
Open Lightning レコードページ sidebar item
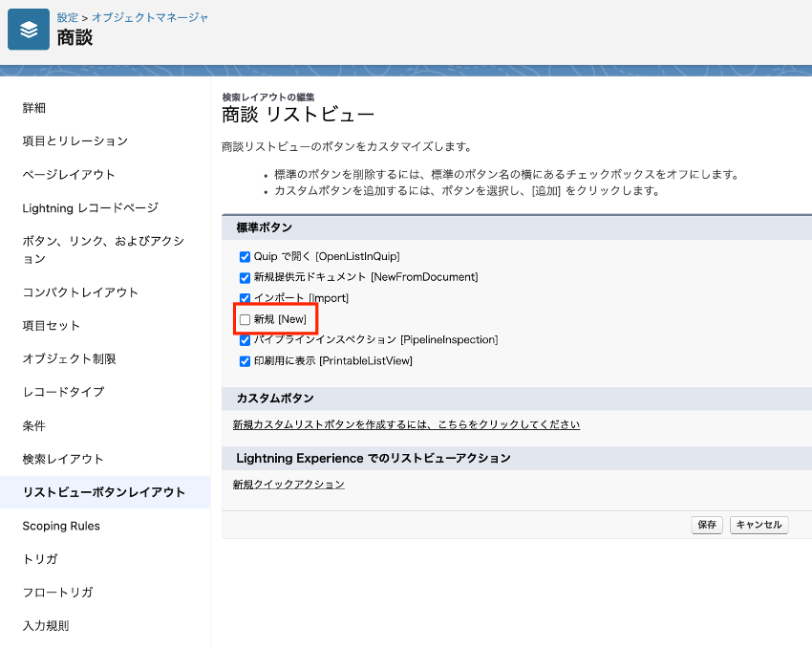[90, 207]
